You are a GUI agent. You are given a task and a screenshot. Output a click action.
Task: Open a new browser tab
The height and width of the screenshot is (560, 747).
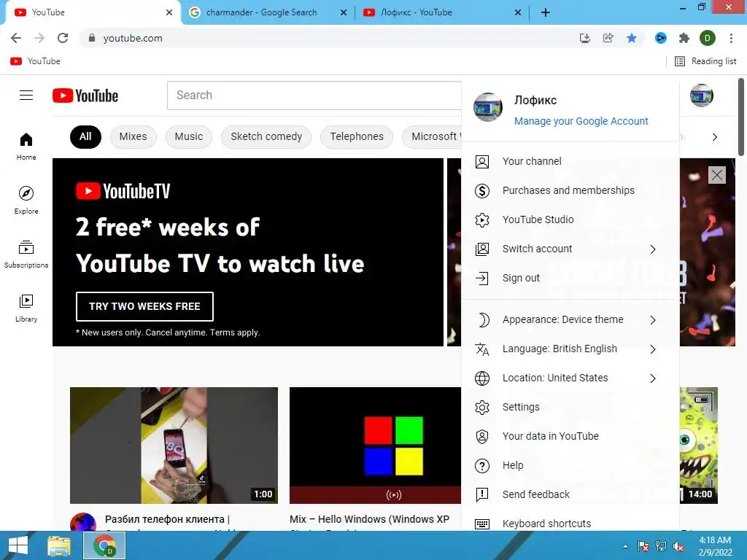546,12
